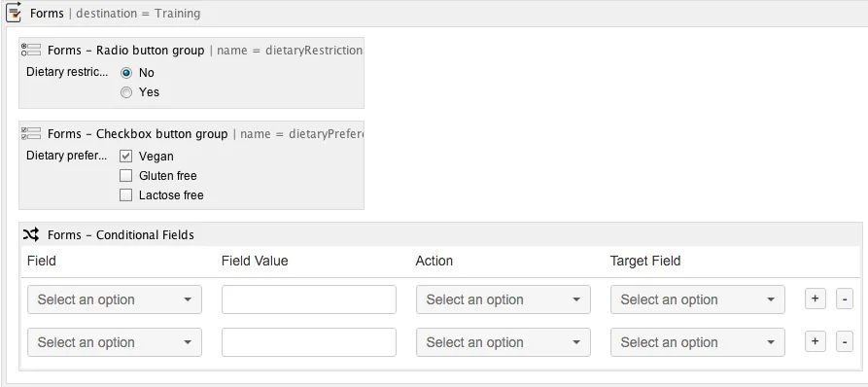Open first row Action dropdown
The width and height of the screenshot is (868, 387).
[503, 299]
